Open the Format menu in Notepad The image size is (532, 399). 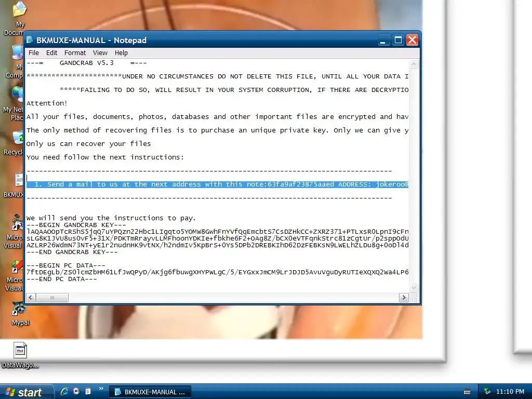point(75,53)
